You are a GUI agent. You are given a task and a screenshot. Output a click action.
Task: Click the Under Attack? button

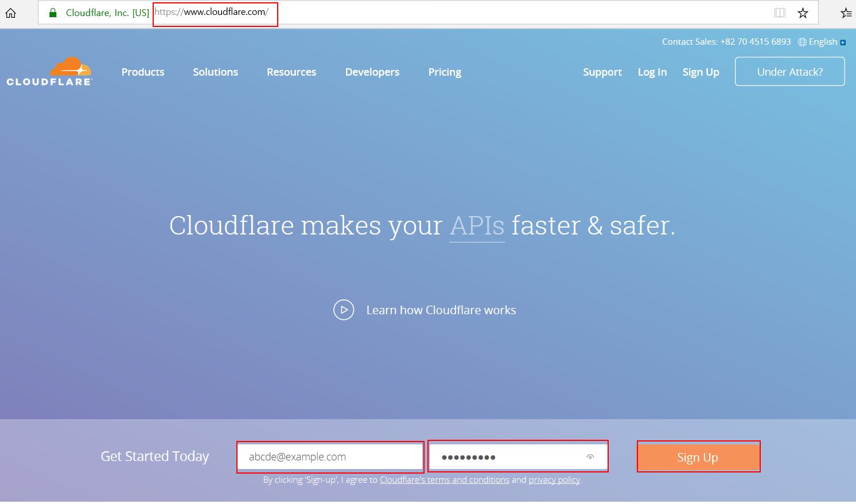[790, 72]
